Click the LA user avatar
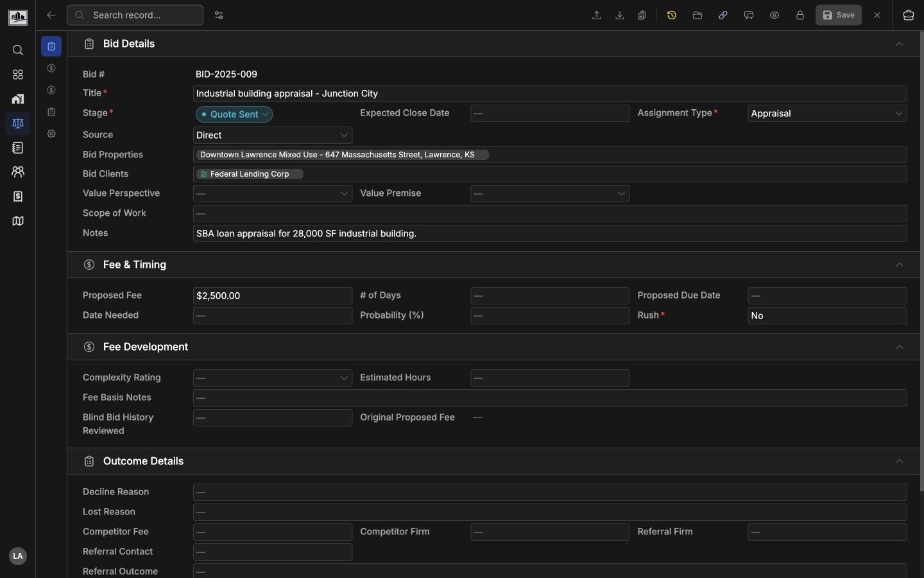The height and width of the screenshot is (578, 924). 18,556
